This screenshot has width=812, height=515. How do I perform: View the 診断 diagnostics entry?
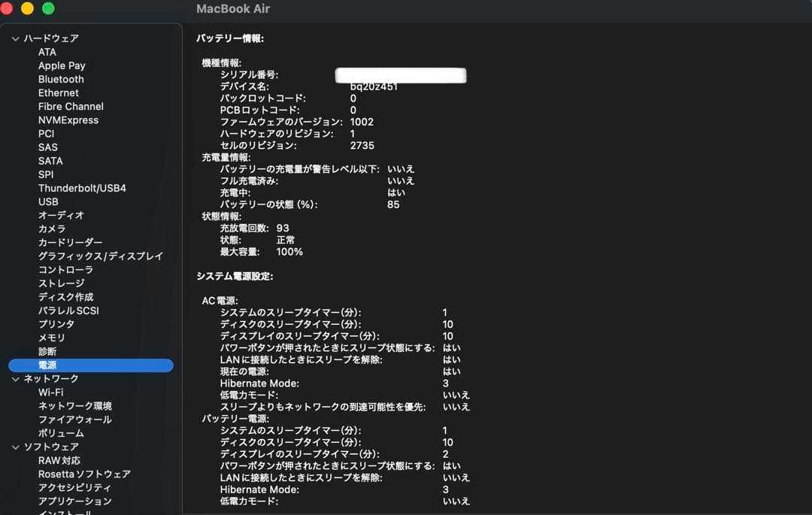coord(46,351)
